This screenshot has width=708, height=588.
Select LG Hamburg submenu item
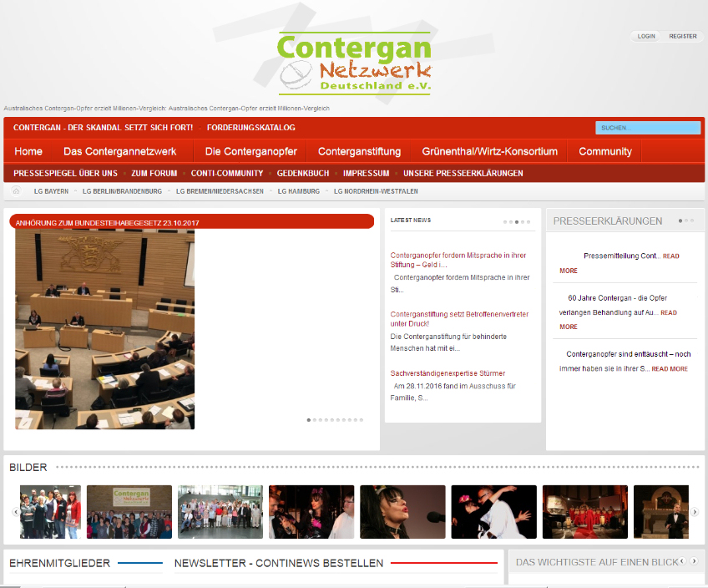coord(298,191)
